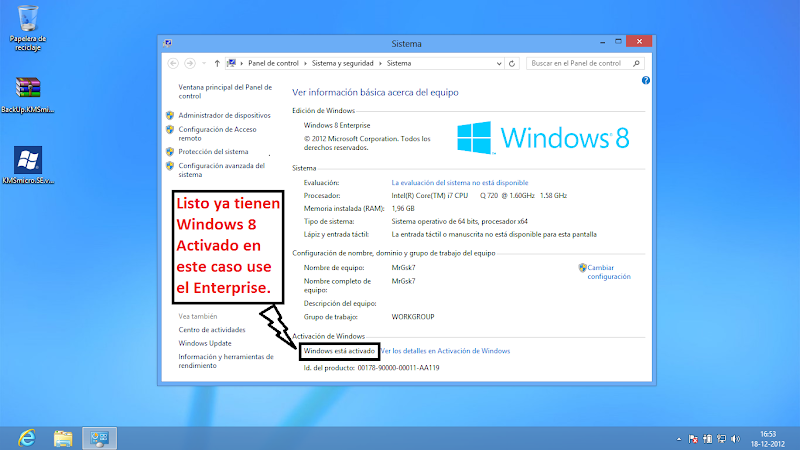
Task: Click Cambiar configuración link
Action: [x=609, y=272]
